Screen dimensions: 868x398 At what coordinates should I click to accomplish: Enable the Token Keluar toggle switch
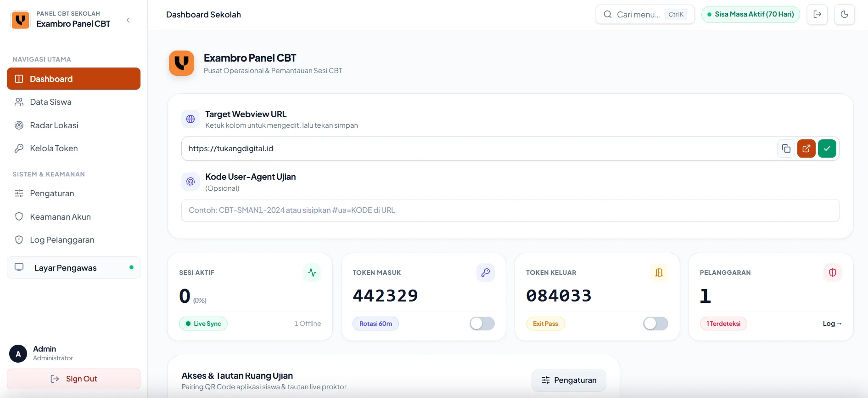(655, 324)
